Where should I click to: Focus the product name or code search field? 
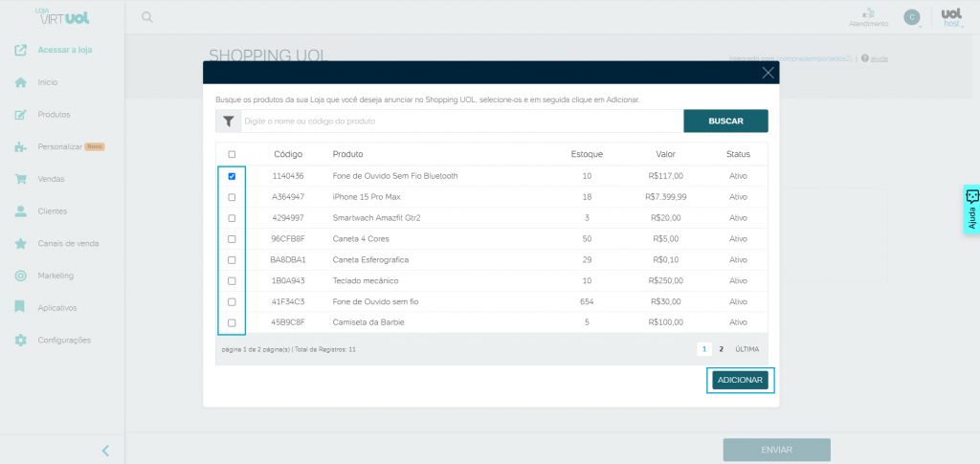[x=462, y=122]
